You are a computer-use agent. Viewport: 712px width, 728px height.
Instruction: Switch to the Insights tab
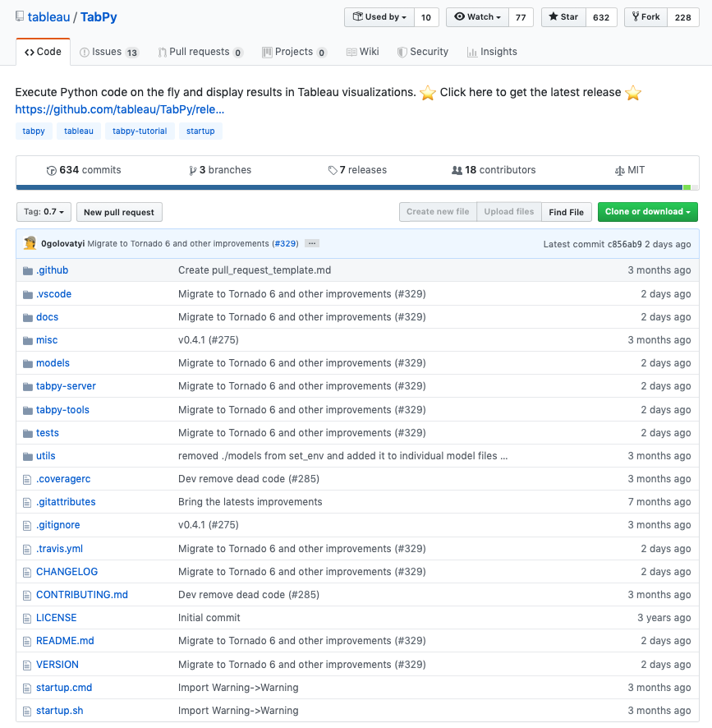(492, 52)
